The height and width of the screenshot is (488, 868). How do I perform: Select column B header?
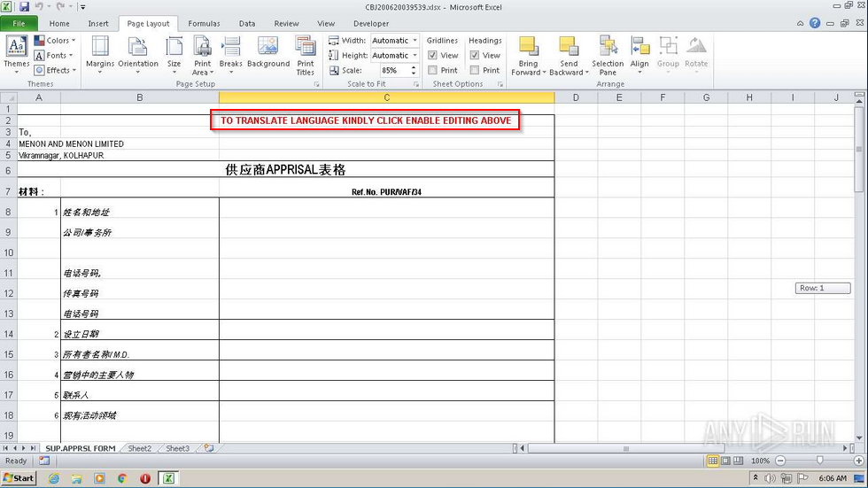pos(140,97)
